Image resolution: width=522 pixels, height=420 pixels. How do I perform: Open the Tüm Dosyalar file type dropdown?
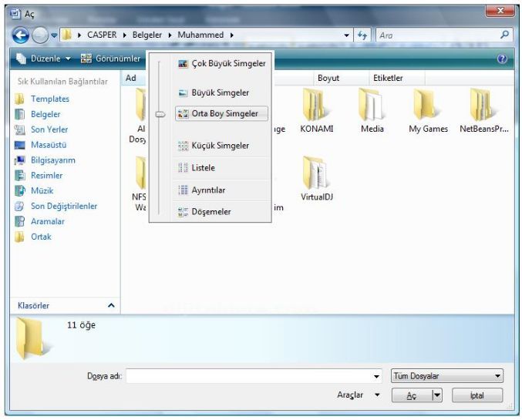tap(447, 376)
